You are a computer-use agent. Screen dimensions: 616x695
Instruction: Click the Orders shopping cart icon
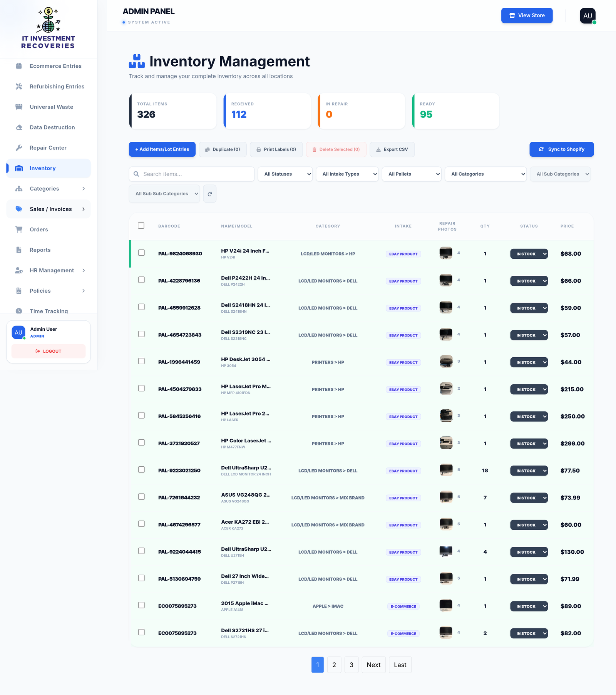19,229
